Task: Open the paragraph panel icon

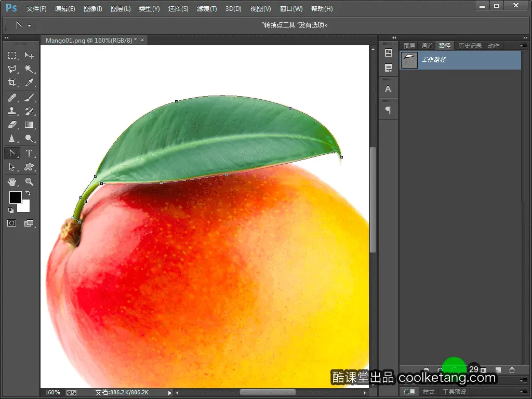Action: click(x=389, y=110)
